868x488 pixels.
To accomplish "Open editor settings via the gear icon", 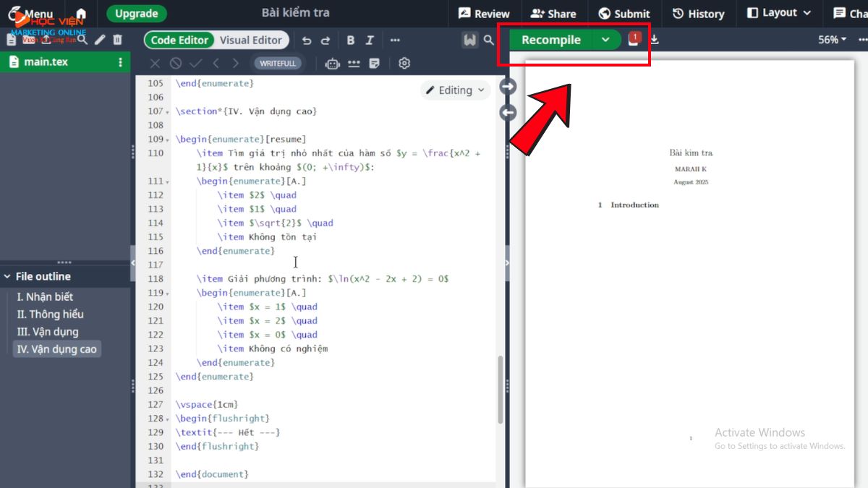I will coord(404,64).
